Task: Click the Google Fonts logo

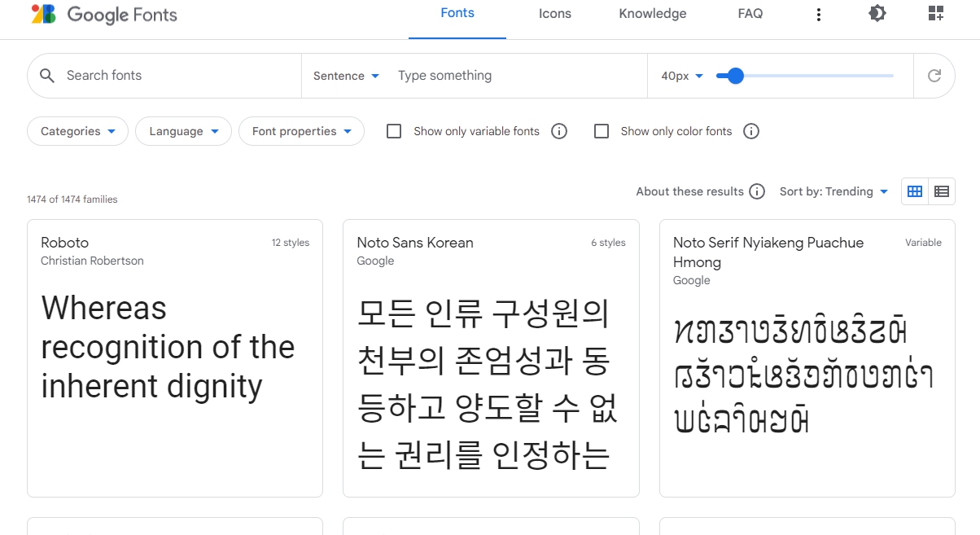Action: tap(103, 14)
